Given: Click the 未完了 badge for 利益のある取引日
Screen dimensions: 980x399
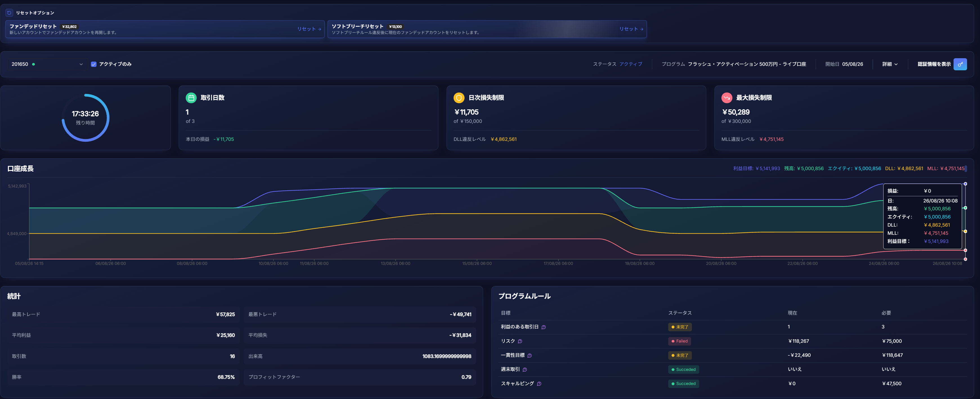Looking at the screenshot, I should point(680,327).
